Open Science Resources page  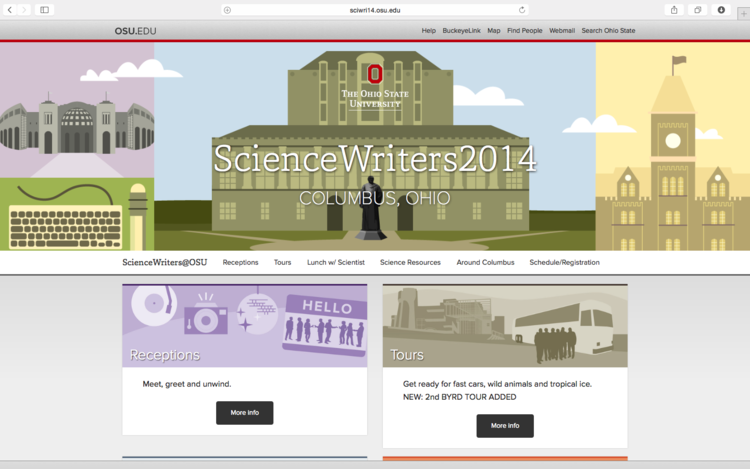coord(410,262)
